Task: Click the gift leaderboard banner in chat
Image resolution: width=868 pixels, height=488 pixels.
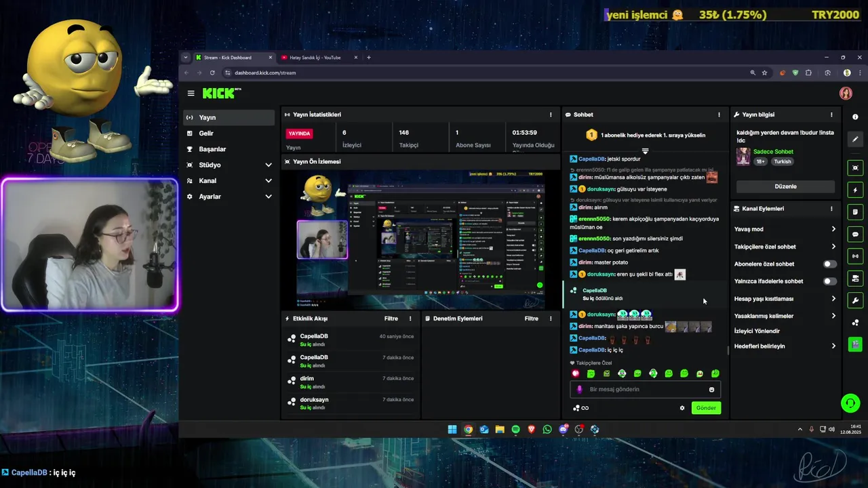Action: coord(645,136)
